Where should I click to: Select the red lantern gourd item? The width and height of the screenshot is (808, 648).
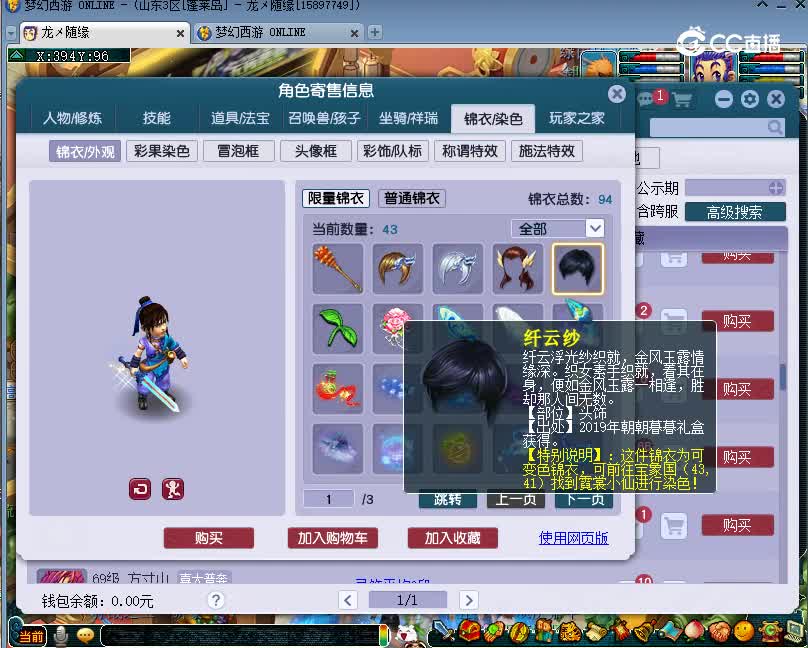pos(338,388)
